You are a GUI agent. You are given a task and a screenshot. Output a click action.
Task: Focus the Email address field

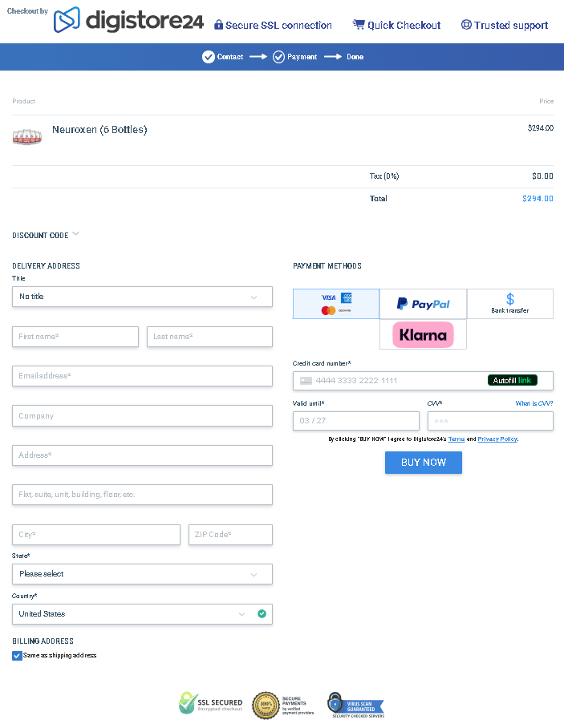[142, 376]
